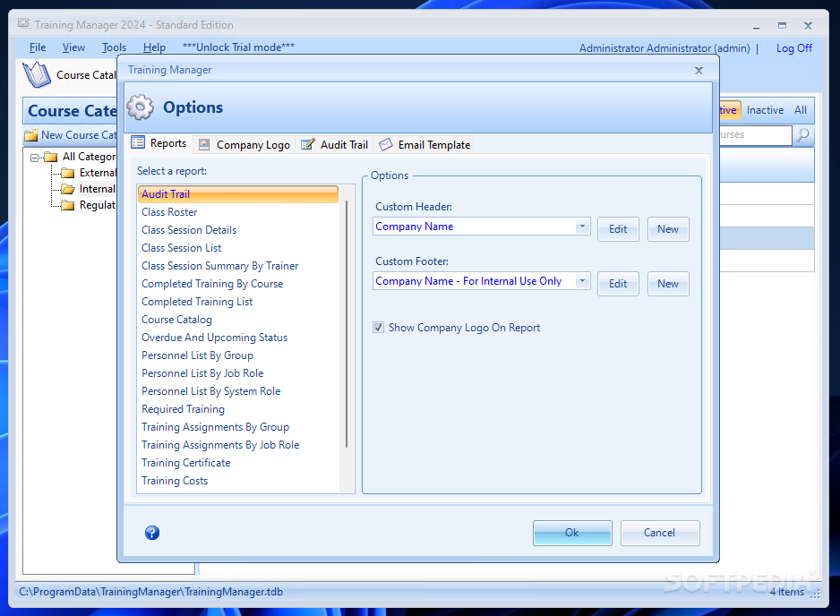Click Edit button for Custom Footer
This screenshot has width=840, height=616.
[618, 284]
